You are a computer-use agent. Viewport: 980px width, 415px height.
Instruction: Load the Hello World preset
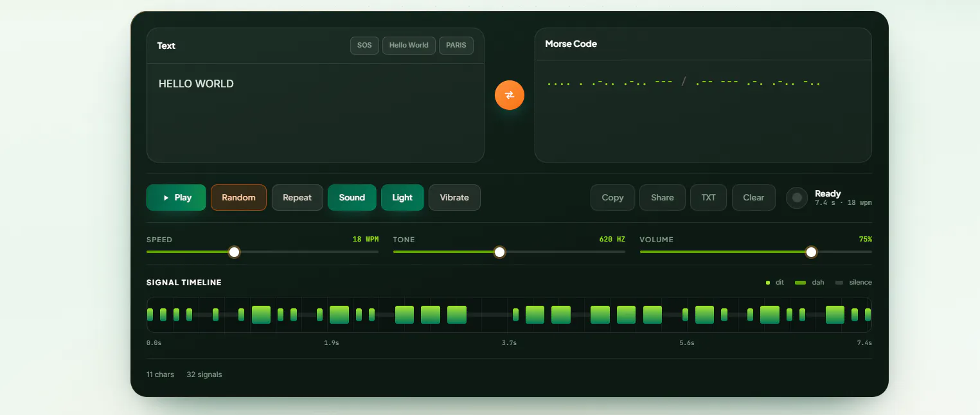[x=409, y=46]
